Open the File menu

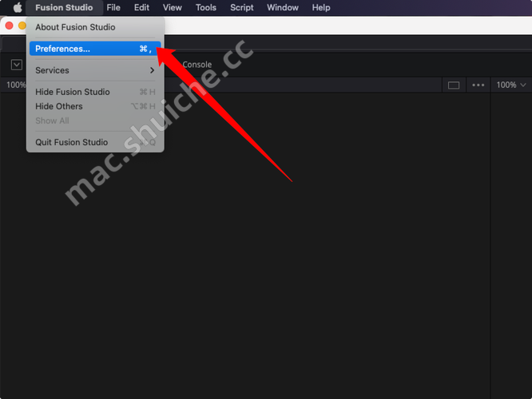(x=113, y=7)
